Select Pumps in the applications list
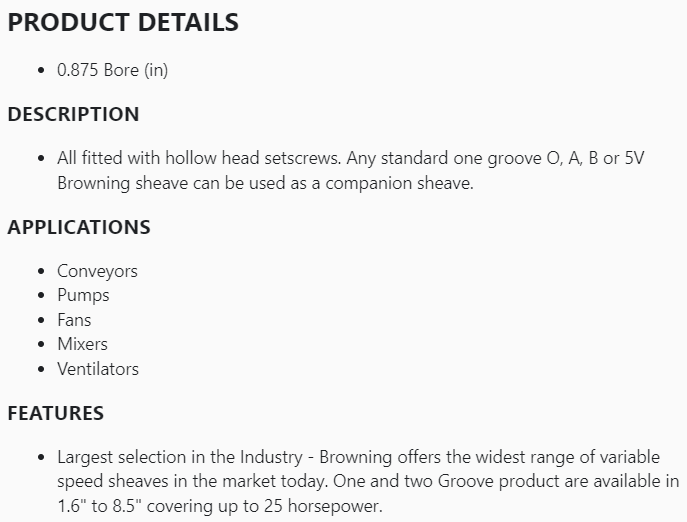Screen dimensions: 687x522 [83, 295]
